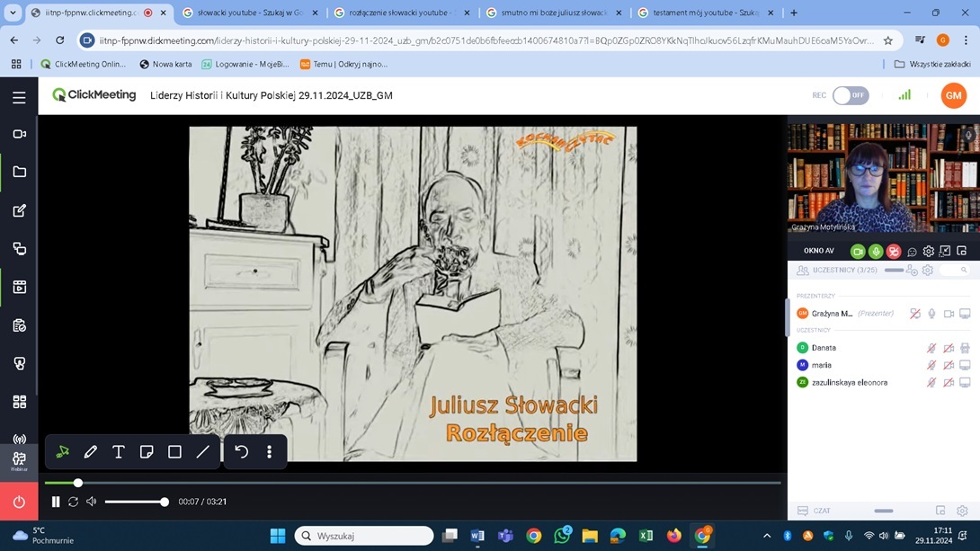Select participant Danata in list
The image size is (980, 551).
coord(824,348)
